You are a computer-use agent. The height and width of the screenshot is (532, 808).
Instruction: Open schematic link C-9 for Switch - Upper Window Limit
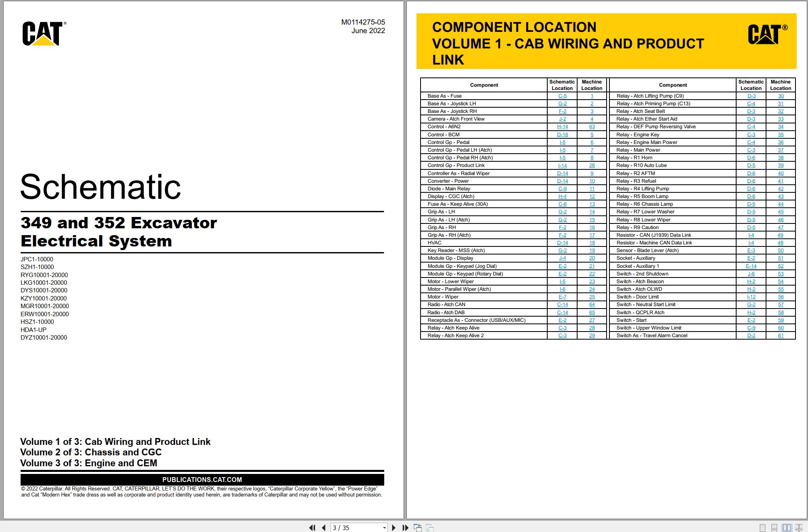click(x=751, y=328)
